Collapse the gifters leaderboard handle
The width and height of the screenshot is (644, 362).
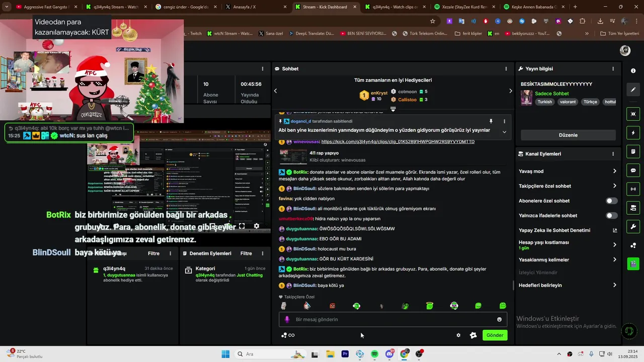pyautogui.click(x=393, y=109)
